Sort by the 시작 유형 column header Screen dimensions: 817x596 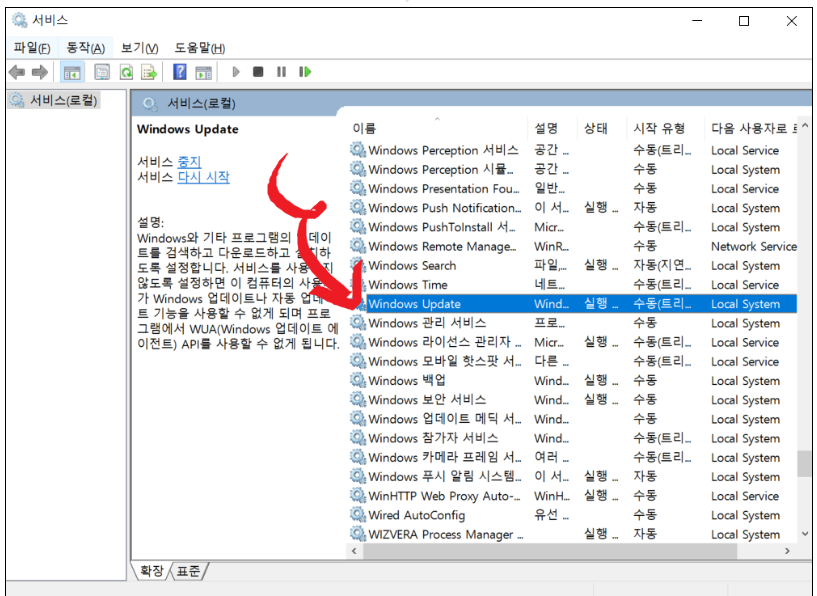665,128
